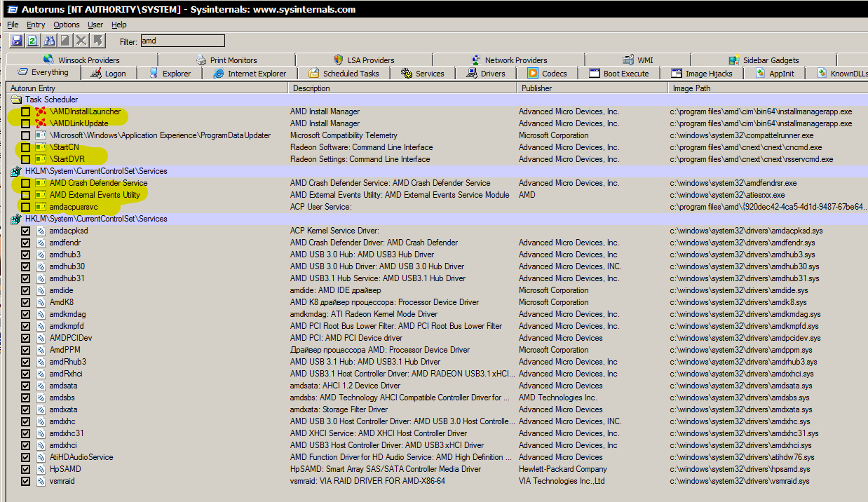
Task: Click the Save toolbar icon
Action: point(17,41)
